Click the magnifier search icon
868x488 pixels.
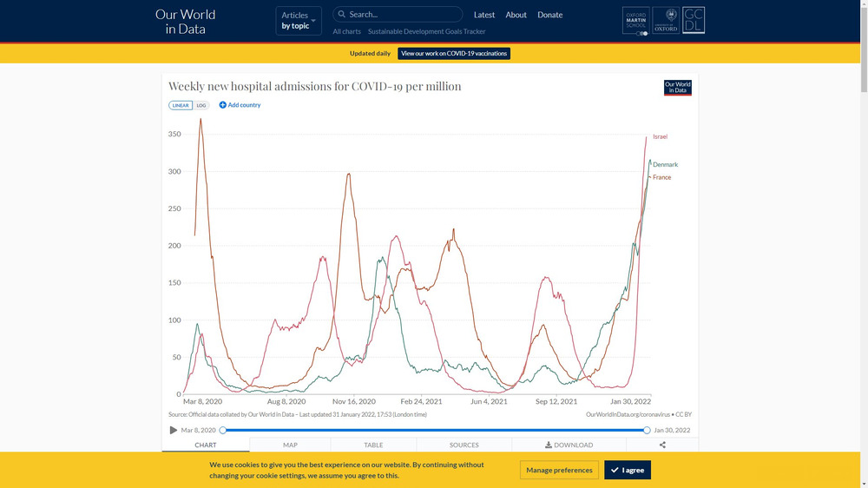click(342, 15)
